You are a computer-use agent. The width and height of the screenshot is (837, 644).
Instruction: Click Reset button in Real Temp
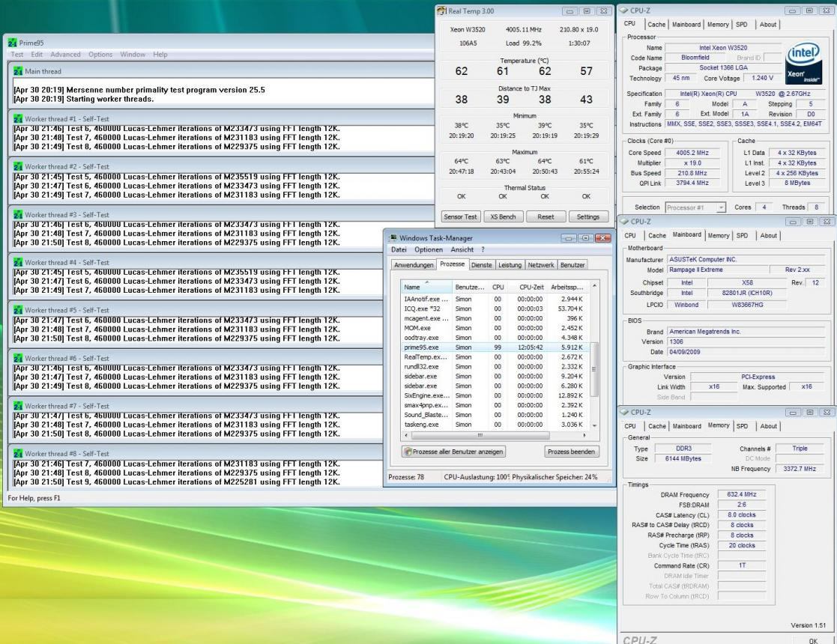(546, 216)
